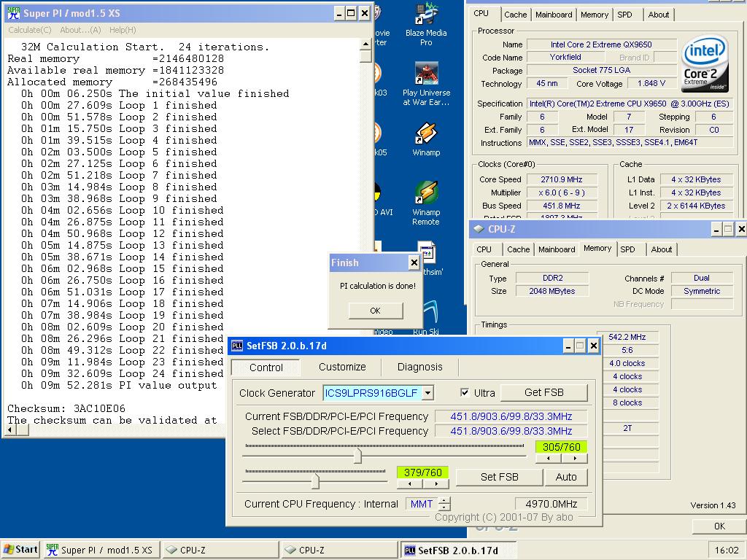Open CPU tab in lower CPU-Z window
The width and height of the screenshot is (747, 560).
coord(484,249)
